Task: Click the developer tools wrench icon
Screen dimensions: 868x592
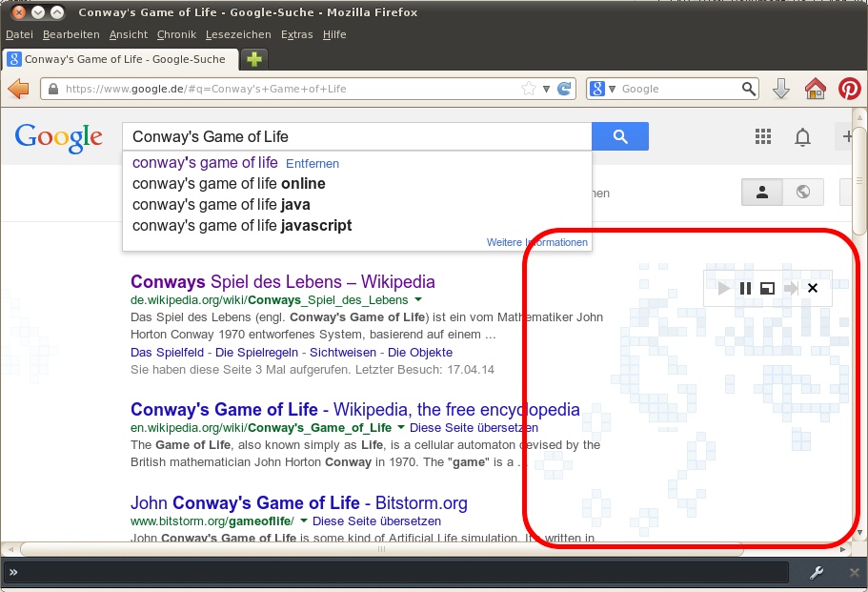Action: tap(816, 573)
